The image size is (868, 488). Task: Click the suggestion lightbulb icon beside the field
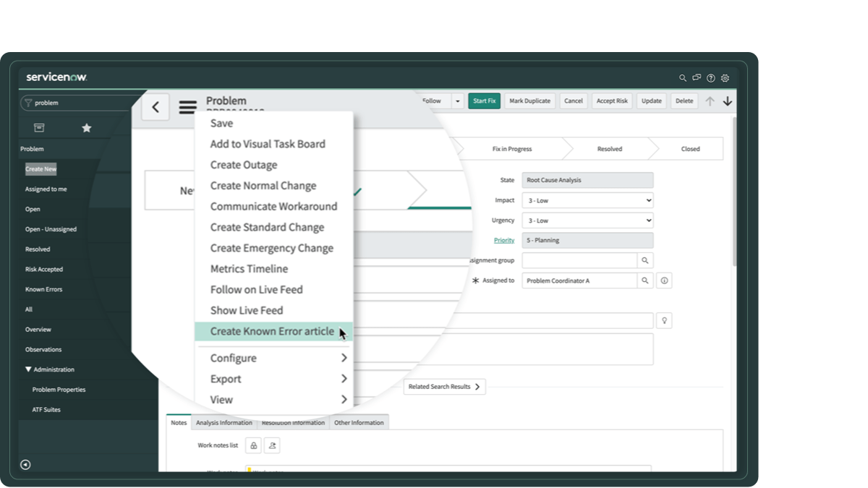663,320
